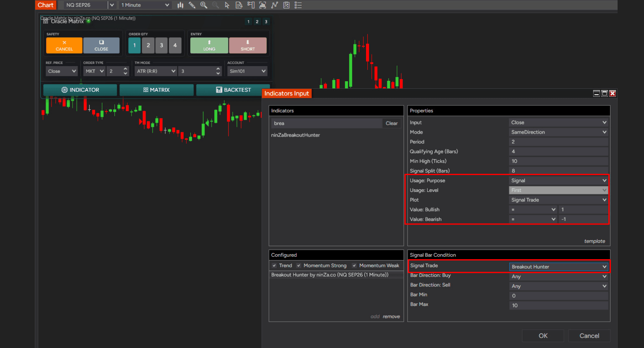
Task: Click the template link in Properties
Action: (595, 241)
